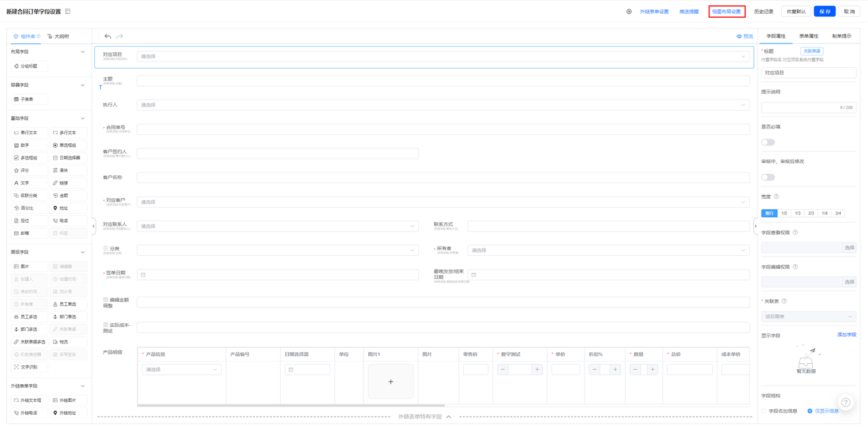Select the 字段名加信息 radio option
This screenshot has height=431, width=868.
coord(764,411)
